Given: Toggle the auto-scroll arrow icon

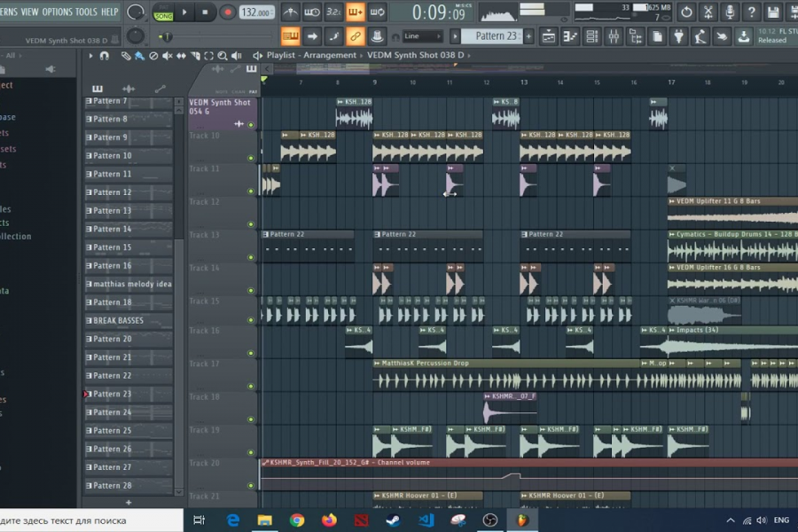Looking at the screenshot, I should 312,36.
